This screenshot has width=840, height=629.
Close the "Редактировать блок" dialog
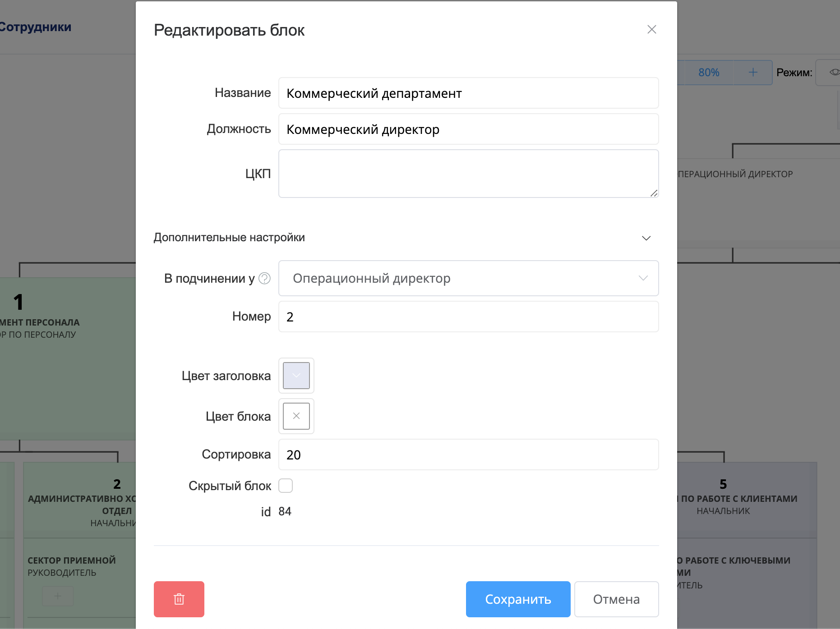click(651, 29)
